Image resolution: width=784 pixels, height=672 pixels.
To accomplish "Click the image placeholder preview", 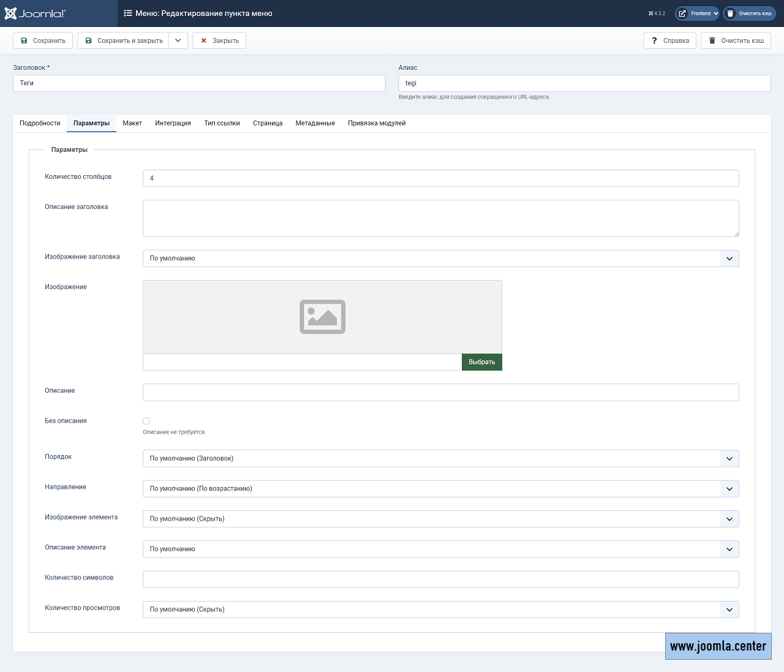I will point(322,317).
